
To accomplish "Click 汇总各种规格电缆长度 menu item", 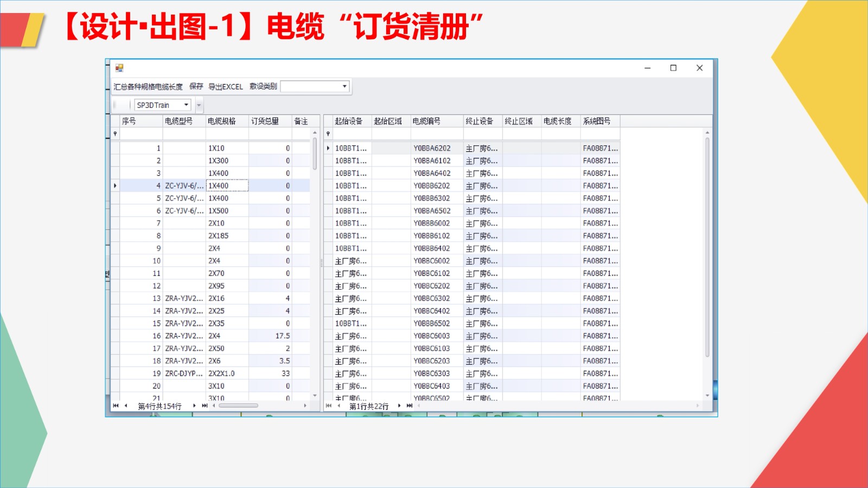I will point(148,87).
